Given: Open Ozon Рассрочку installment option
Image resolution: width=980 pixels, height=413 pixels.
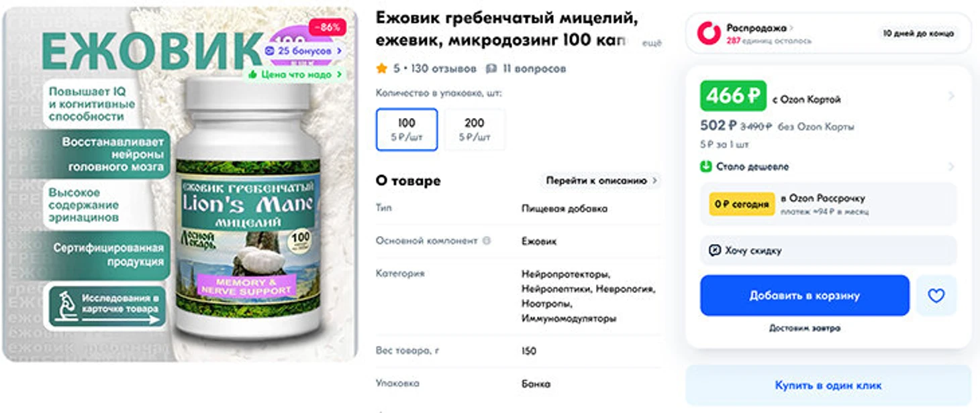Looking at the screenshot, I should point(828,204).
